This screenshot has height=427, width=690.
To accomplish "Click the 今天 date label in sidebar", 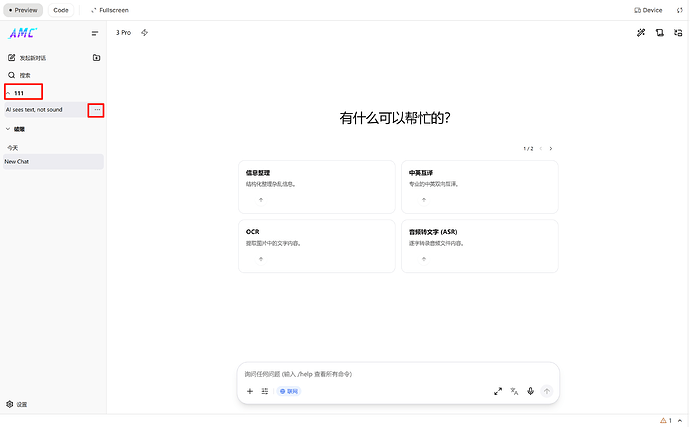I will (12, 148).
